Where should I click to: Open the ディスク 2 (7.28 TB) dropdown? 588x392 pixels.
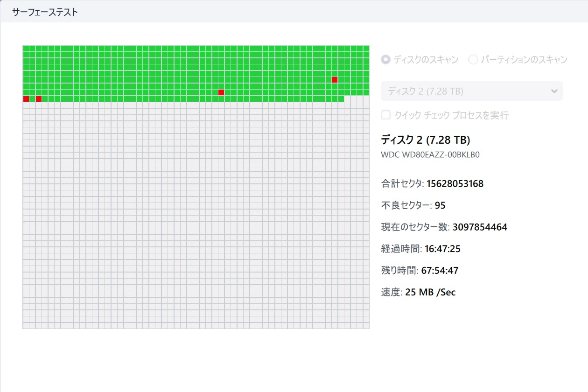pyautogui.click(x=471, y=91)
